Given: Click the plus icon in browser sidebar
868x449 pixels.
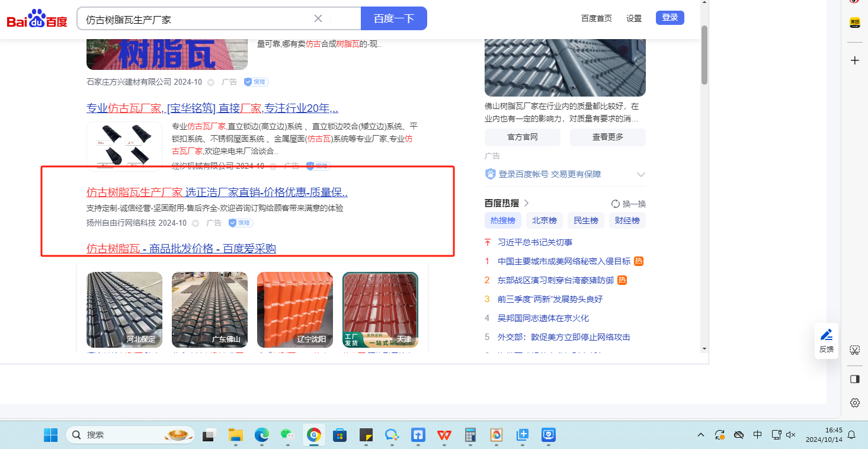Looking at the screenshot, I should [x=855, y=60].
